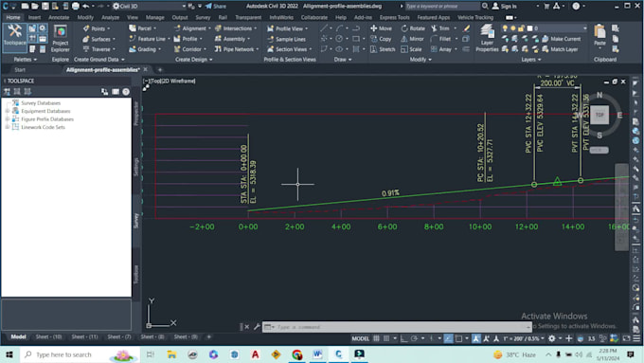Expand the Linework Code Sets node

(x=7, y=127)
